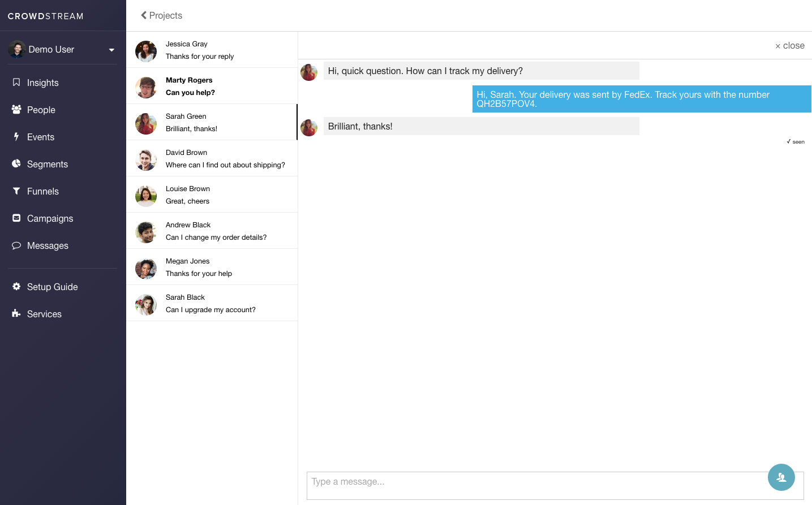Click the Services puzzle piece icon
812x505 pixels.
[16, 313]
